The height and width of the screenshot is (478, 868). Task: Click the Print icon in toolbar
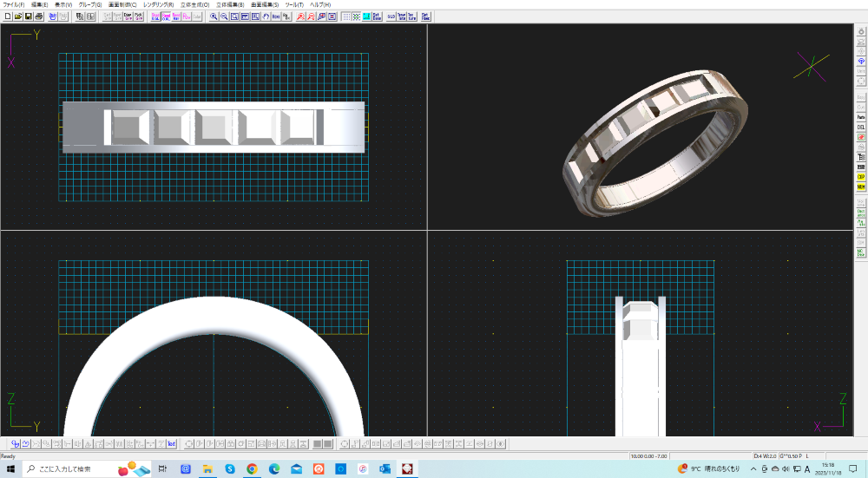pos(39,16)
